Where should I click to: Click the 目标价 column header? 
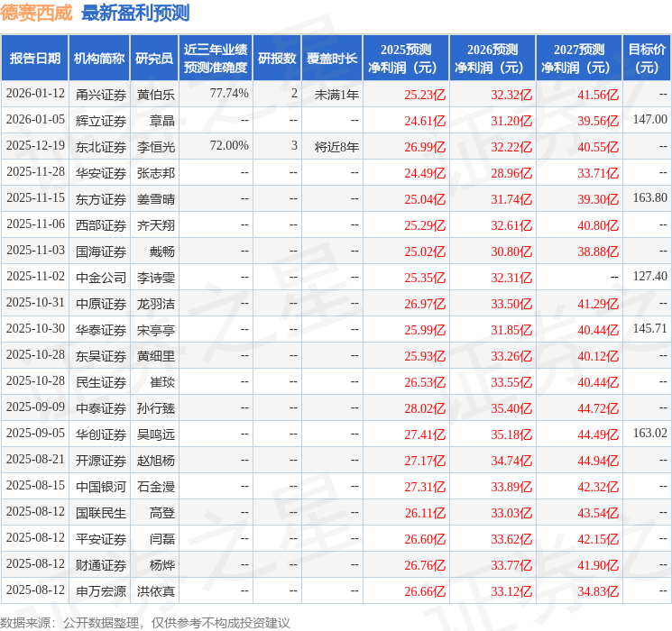point(646,59)
